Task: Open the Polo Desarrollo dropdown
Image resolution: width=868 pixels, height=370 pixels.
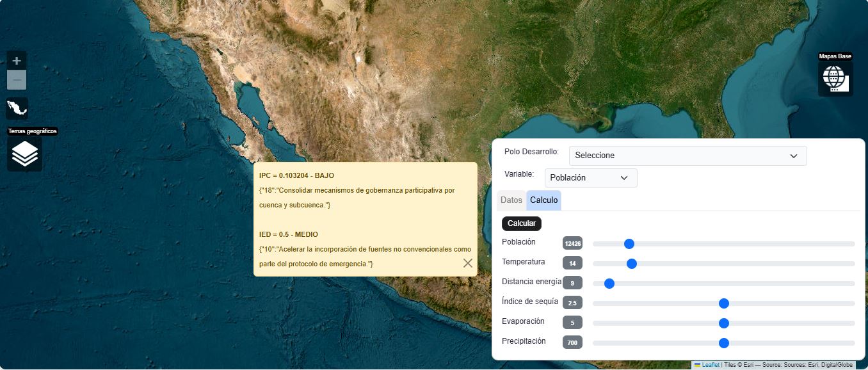Action: (687, 156)
